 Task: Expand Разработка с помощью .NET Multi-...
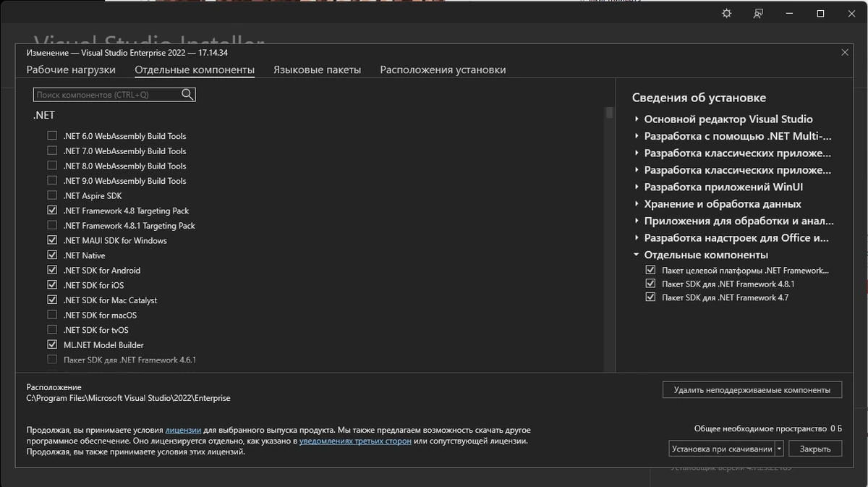click(637, 135)
